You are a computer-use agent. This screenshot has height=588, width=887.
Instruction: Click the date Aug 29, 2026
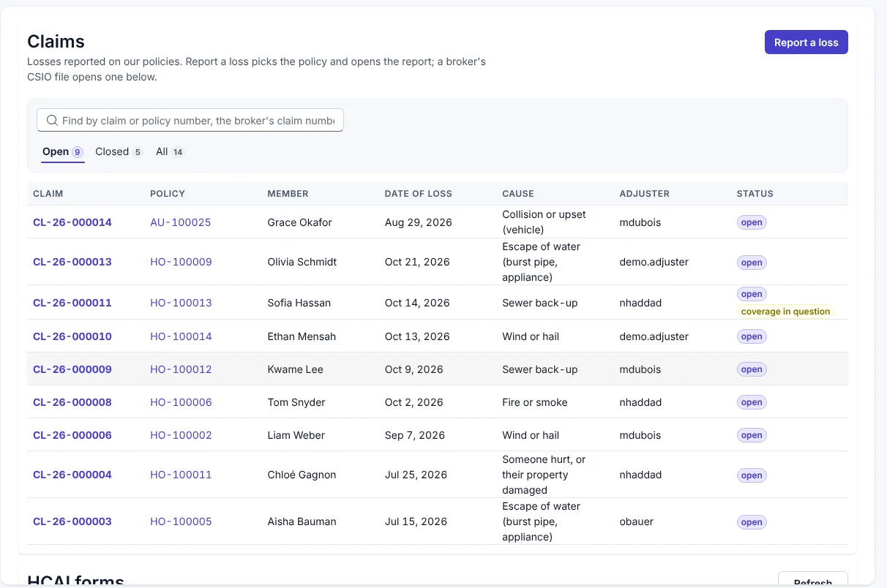coord(419,222)
